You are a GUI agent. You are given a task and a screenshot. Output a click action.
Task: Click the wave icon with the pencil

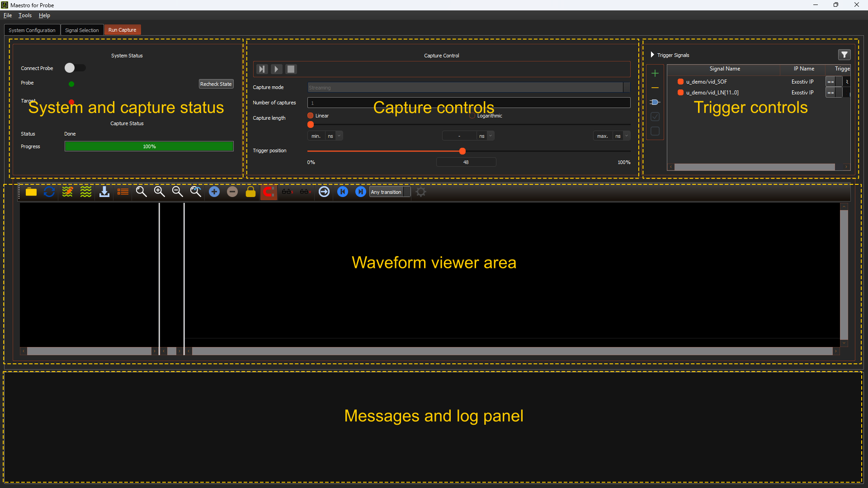coord(67,192)
